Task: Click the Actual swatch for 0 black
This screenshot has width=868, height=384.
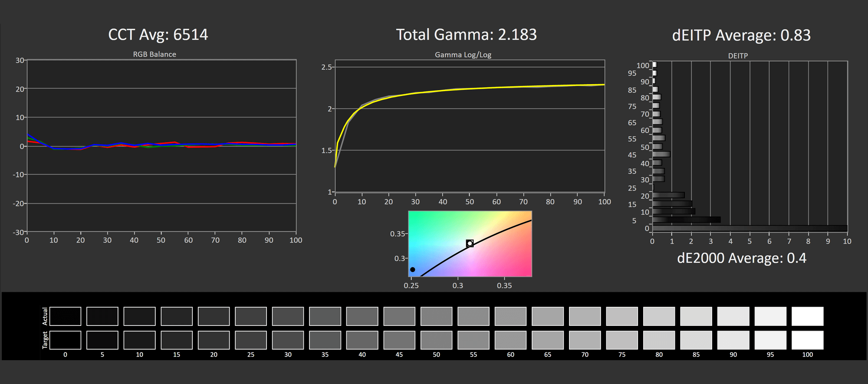Action: (65, 316)
